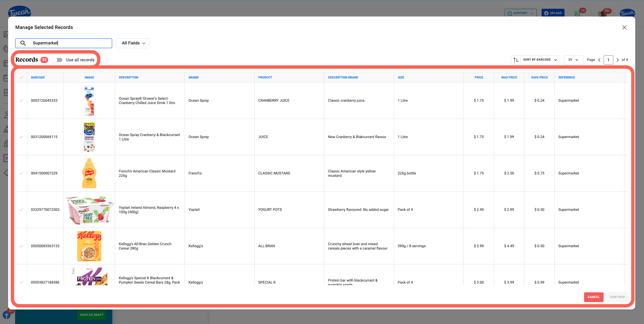Image resolution: width=644 pixels, height=324 pixels.
Task: Select price $ 3.99 cell
Action: pos(479,246)
